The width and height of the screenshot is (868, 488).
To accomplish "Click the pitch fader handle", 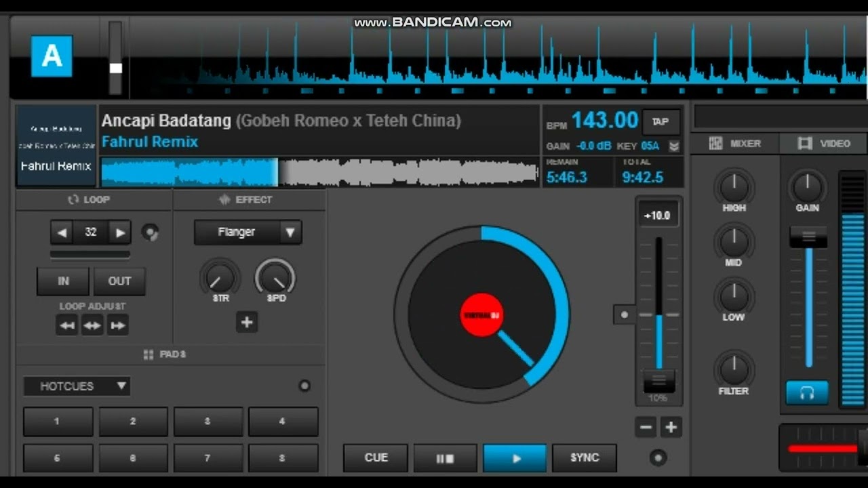I will [659, 381].
